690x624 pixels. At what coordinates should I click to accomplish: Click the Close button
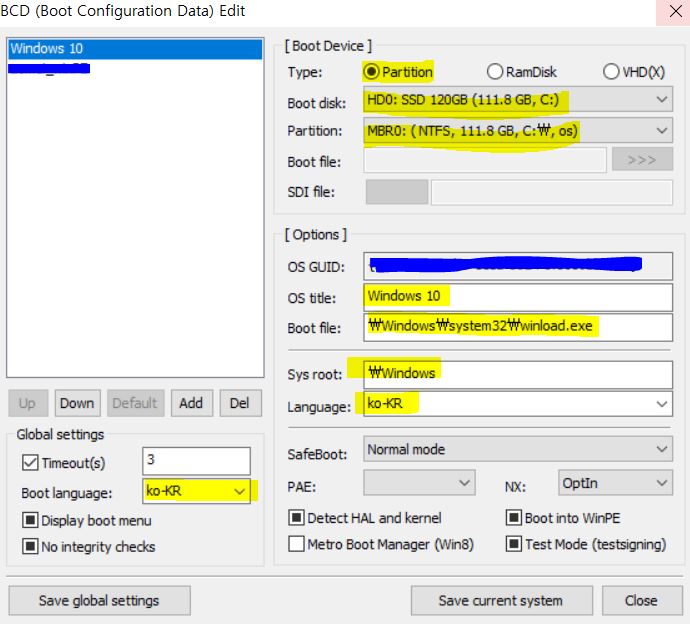tap(642, 600)
